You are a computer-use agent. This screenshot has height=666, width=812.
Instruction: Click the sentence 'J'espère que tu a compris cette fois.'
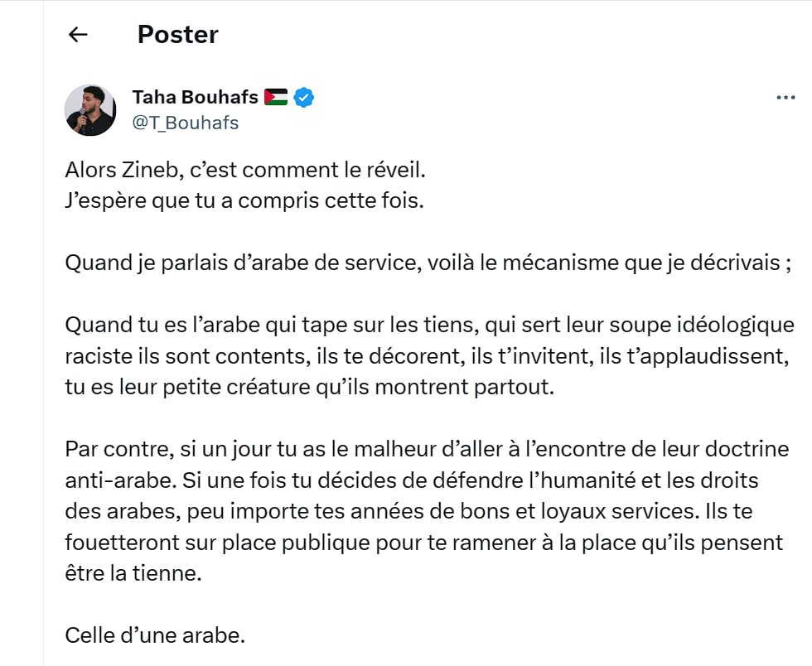click(x=244, y=201)
